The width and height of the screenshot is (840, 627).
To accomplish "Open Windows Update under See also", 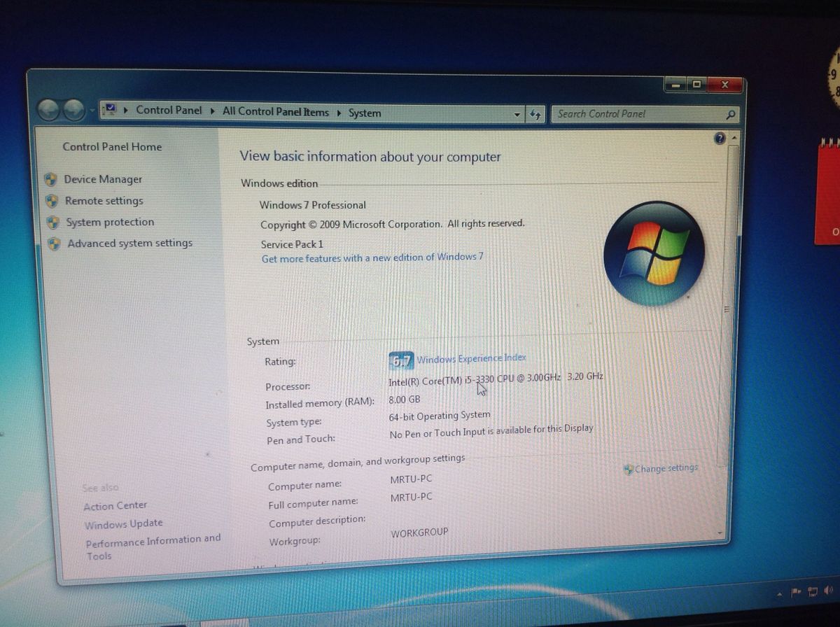I will tap(124, 524).
